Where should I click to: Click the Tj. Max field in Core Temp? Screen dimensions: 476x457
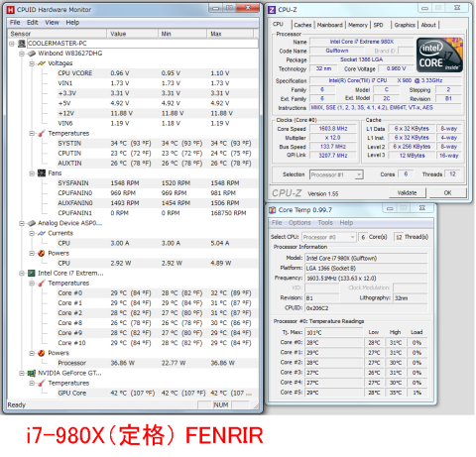point(333,332)
